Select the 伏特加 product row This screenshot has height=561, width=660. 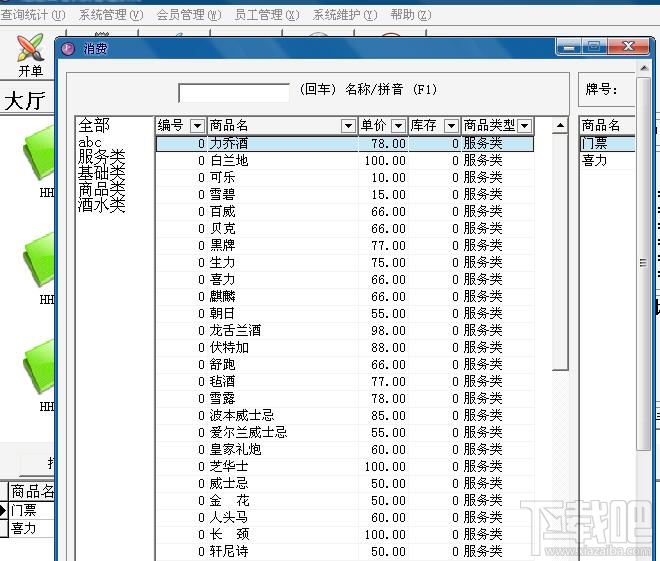tap(345, 348)
